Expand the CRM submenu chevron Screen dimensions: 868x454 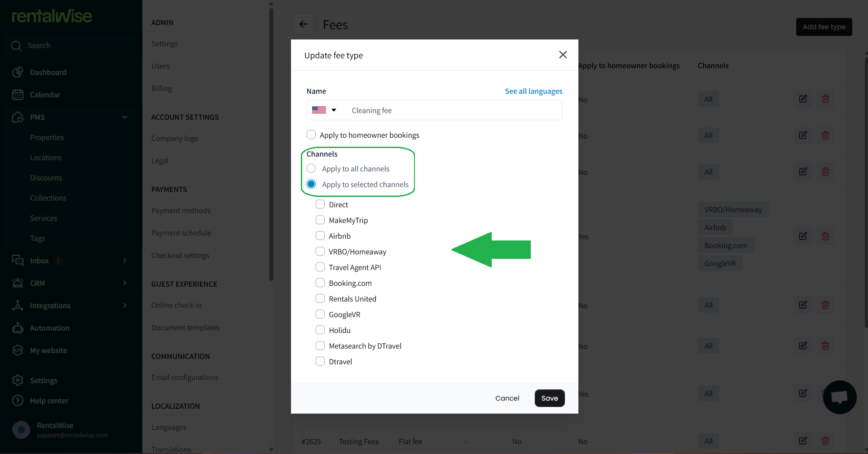point(125,283)
